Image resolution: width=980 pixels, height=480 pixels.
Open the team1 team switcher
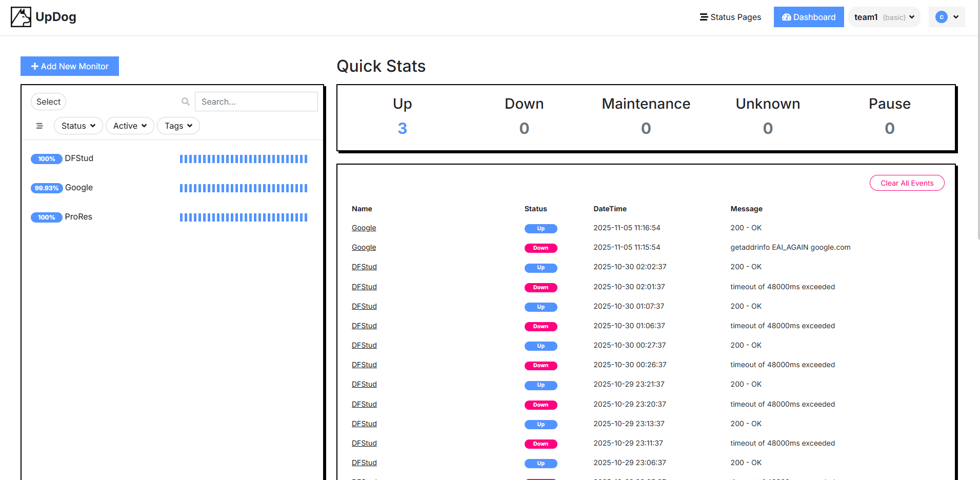(884, 16)
